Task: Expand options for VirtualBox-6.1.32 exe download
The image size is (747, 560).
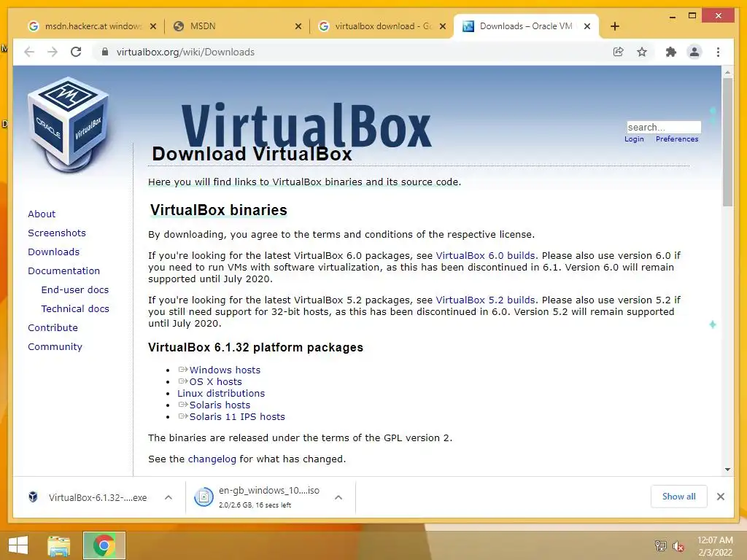Action: [169, 497]
